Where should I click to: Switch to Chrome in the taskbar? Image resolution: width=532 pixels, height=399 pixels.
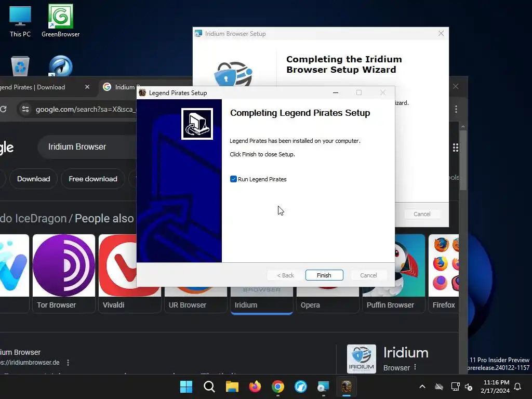(277, 387)
